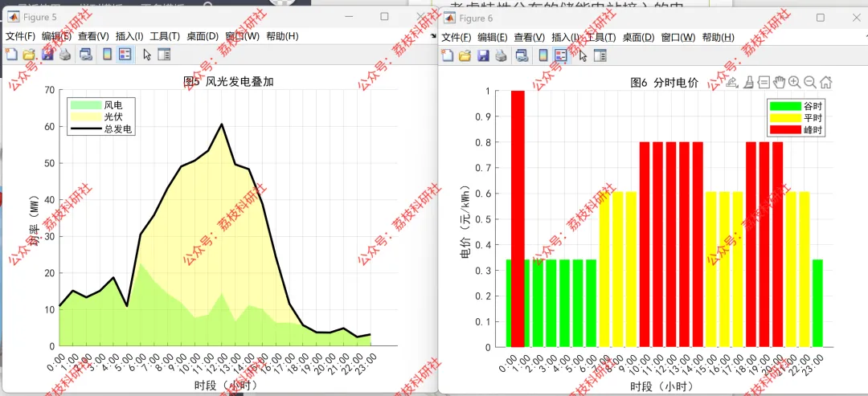Select yellow 光伏 legend swatch
Image resolution: width=868 pixels, height=396 pixels.
pos(86,116)
